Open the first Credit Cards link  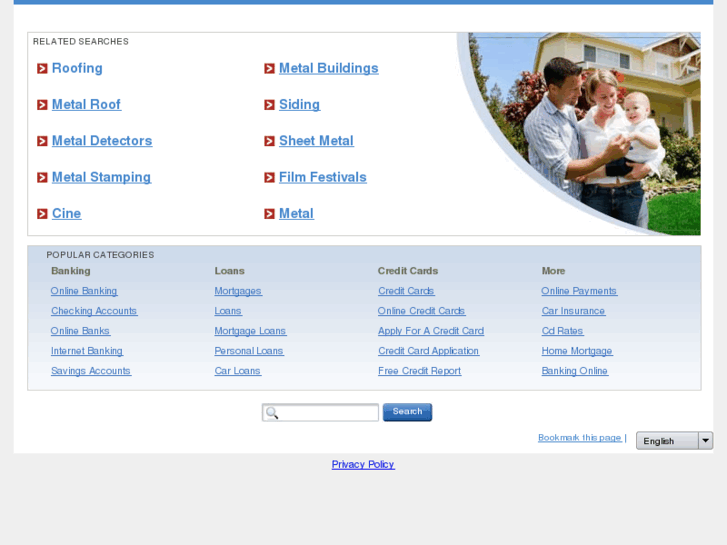(x=406, y=291)
